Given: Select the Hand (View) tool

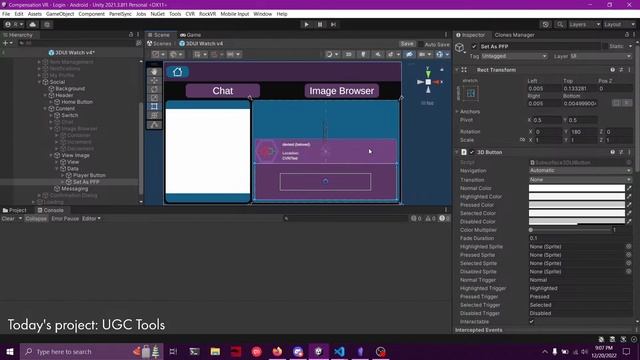Looking at the screenshot, I should coord(154,72).
